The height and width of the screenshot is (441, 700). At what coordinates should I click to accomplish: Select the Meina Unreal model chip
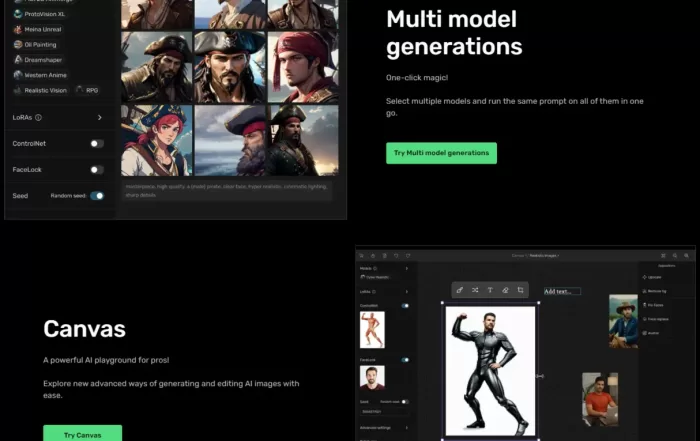pyautogui.click(x=38, y=29)
